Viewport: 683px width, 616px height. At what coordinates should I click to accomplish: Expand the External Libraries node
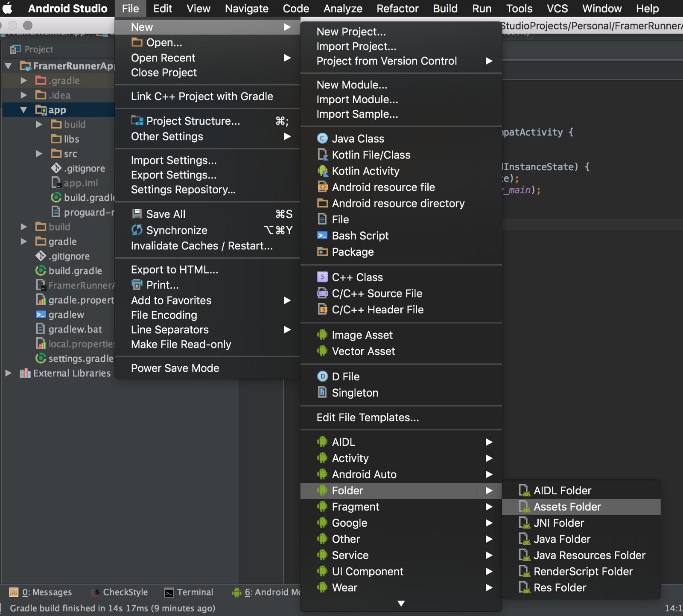9,373
